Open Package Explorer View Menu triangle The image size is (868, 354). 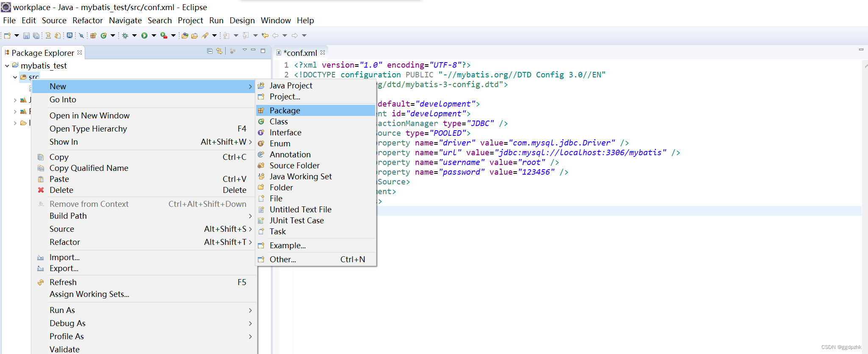(244, 50)
